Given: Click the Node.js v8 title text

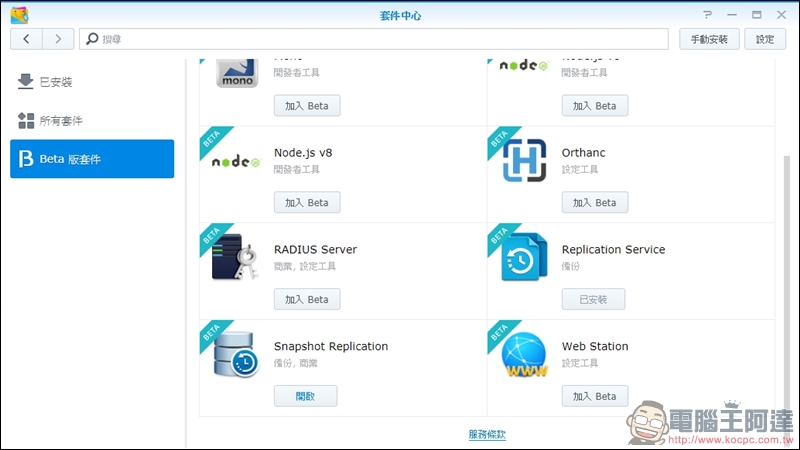Looking at the screenshot, I should 303,153.
